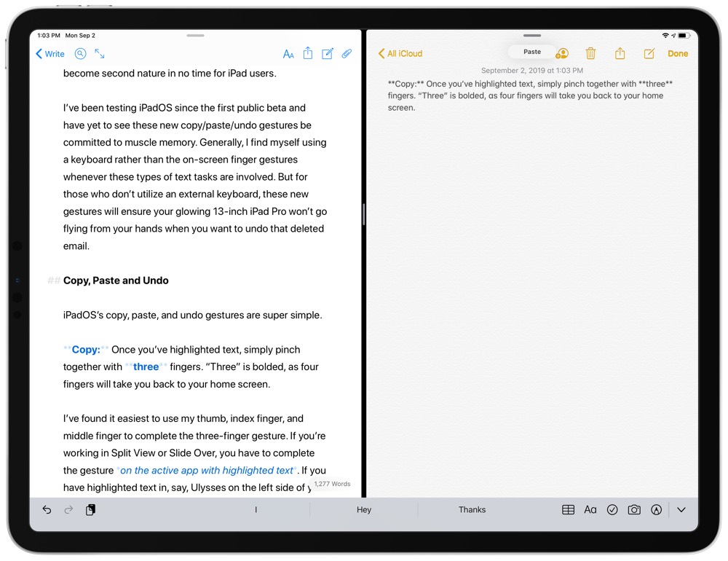Create a new sheet with compose icon
Image resolution: width=728 pixels, height=561 pixels.
point(328,53)
